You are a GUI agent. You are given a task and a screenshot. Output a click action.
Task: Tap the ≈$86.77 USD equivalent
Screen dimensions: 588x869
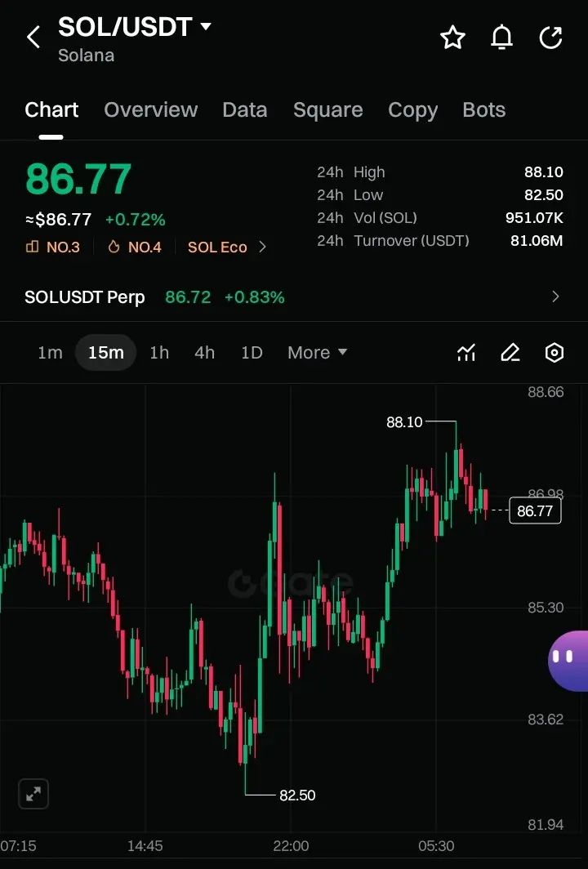[58, 220]
